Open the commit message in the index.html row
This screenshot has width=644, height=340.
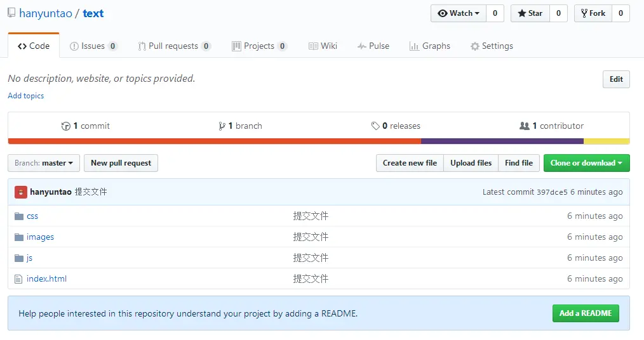(x=311, y=279)
